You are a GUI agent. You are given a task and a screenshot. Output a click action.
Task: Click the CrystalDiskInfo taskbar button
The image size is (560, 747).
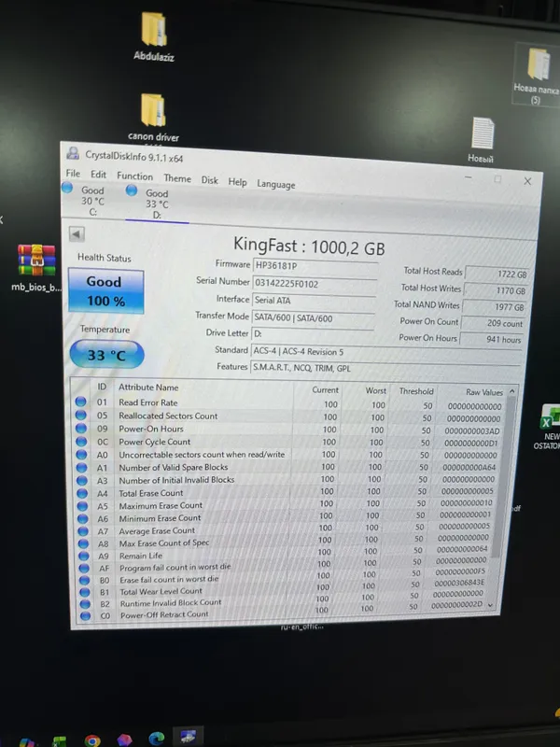pos(188,737)
